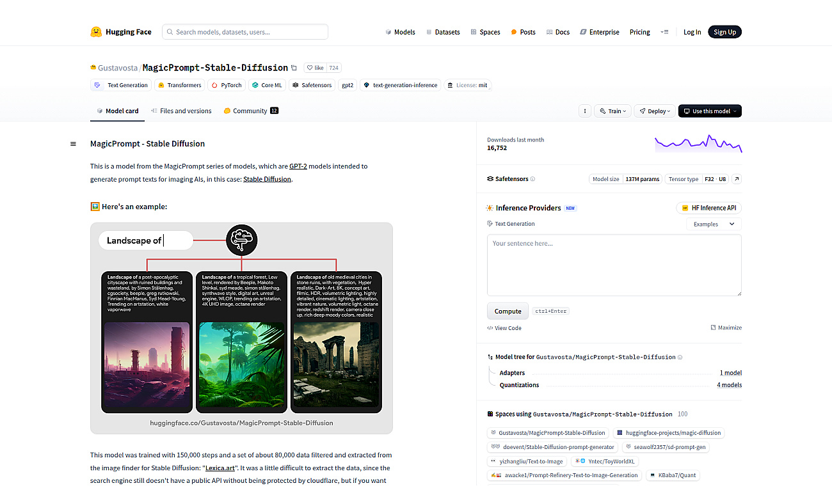View the 724 likes count
Image resolution: width=832 pixels, height=504 pixels.
click(x=334, y=68)
